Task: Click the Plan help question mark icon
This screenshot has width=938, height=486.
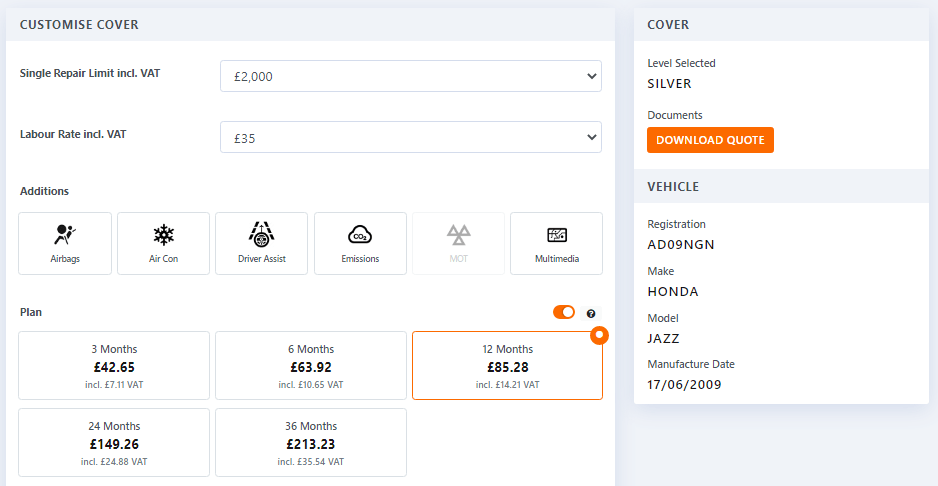Action: [591, 313]
